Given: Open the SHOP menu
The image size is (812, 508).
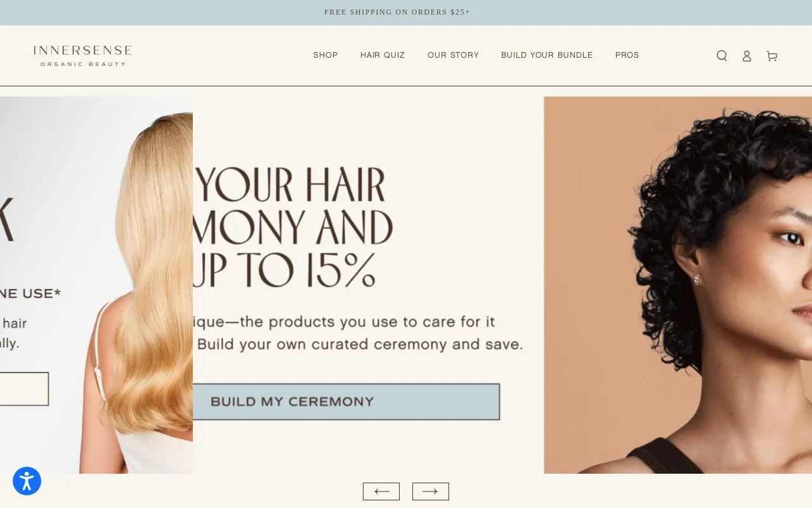Looking at the screenshot, I should pos(325,55).
